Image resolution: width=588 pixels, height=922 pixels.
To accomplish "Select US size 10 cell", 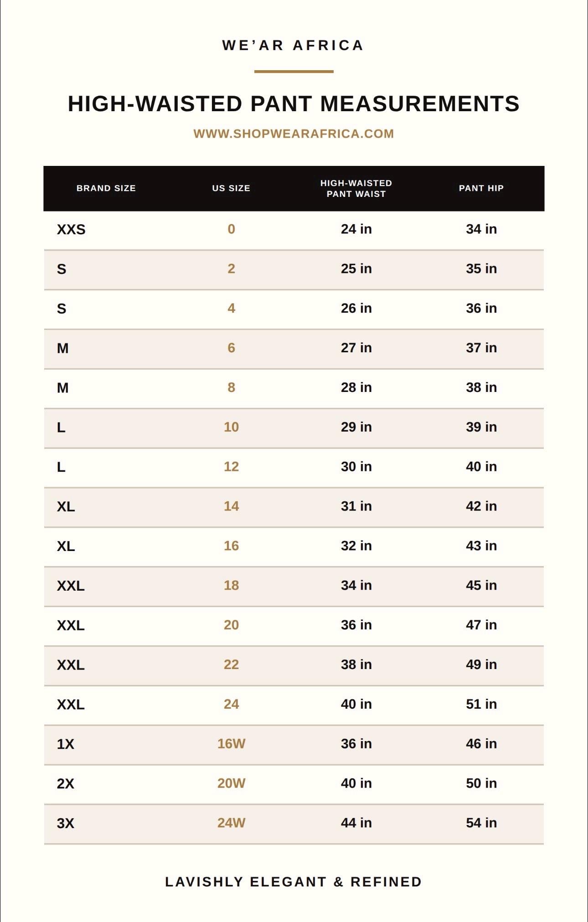I will [x=231, y=427].
